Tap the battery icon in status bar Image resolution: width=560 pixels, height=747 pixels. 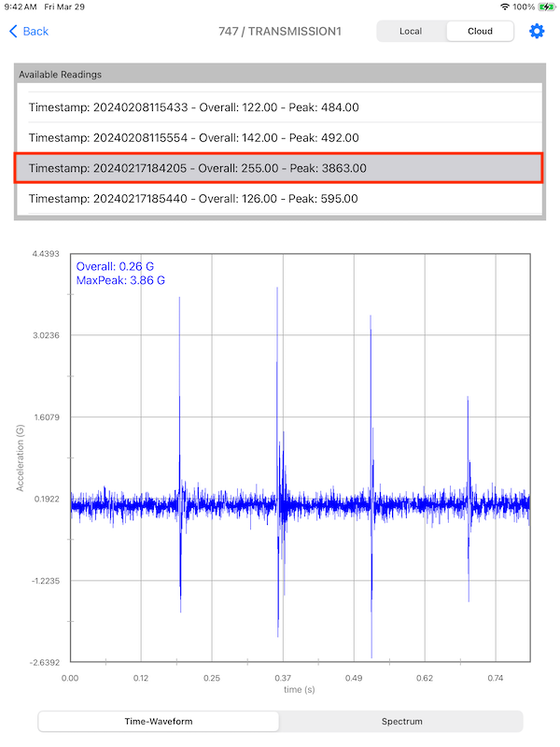click(x=547, y=7)
